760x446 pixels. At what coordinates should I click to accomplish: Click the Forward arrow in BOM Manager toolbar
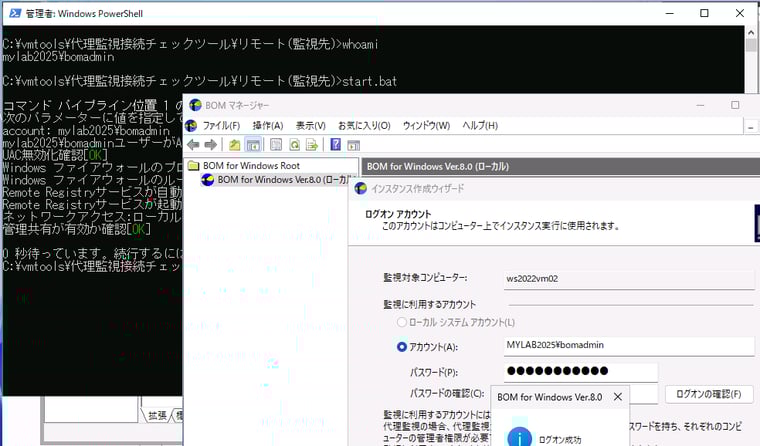click(x=211, y=144)
